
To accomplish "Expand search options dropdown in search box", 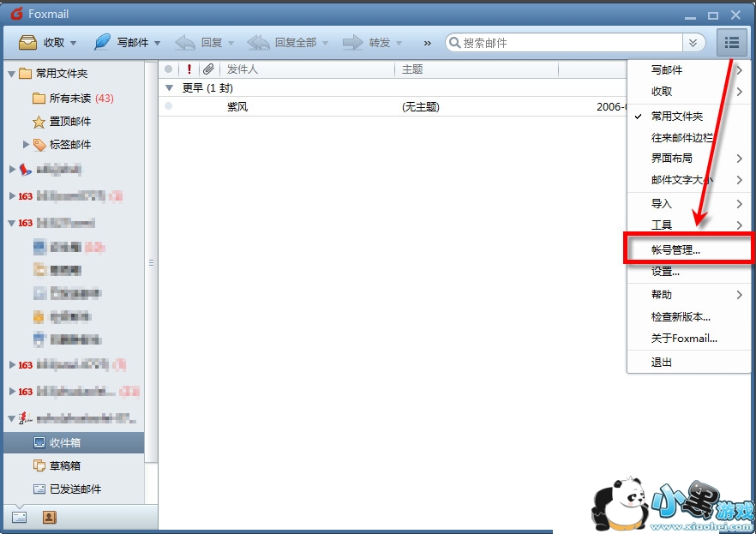I will coord(693,43).
